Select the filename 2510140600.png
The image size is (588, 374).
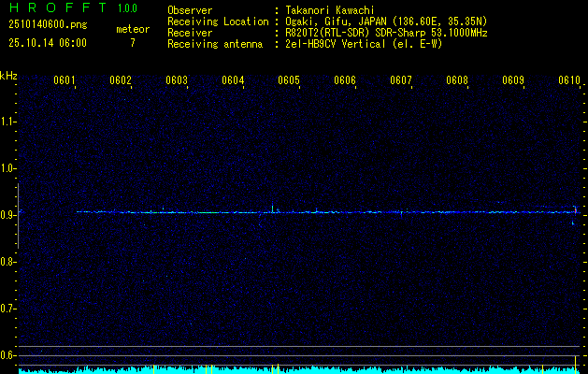48,25
